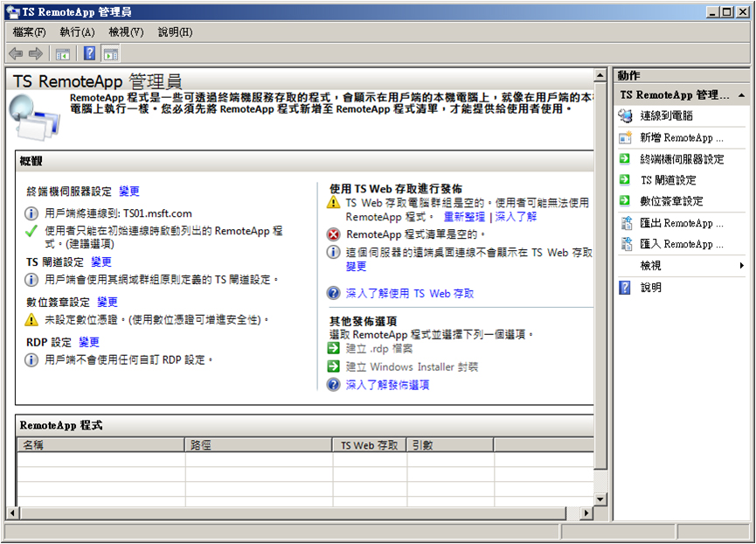Image resolution: width=756 pixels, height=544 pixels.
Task: Click the info icon beside 用戶端會使用其網域群組原則
Action: coord(31,280)
